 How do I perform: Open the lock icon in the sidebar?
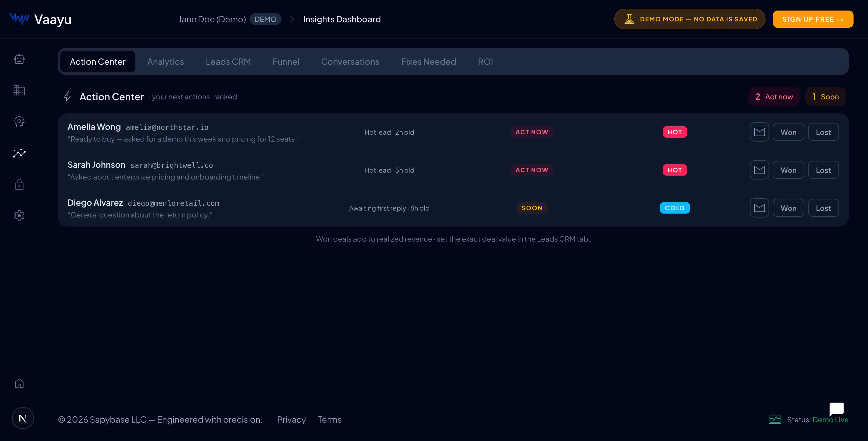(19, 185)
